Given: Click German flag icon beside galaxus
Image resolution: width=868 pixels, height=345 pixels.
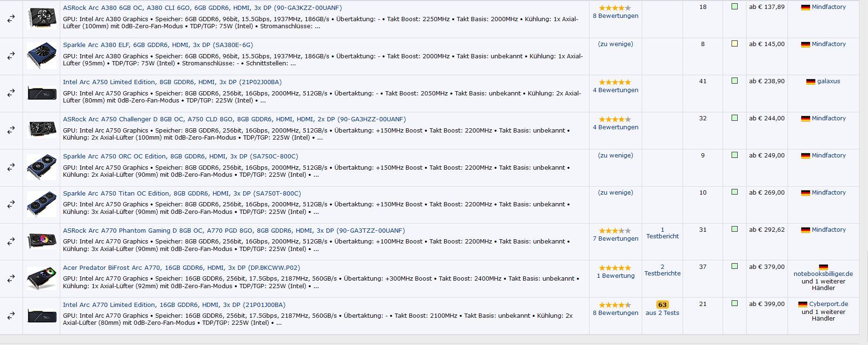Looking at the screenshot, I should coord(811,82).
